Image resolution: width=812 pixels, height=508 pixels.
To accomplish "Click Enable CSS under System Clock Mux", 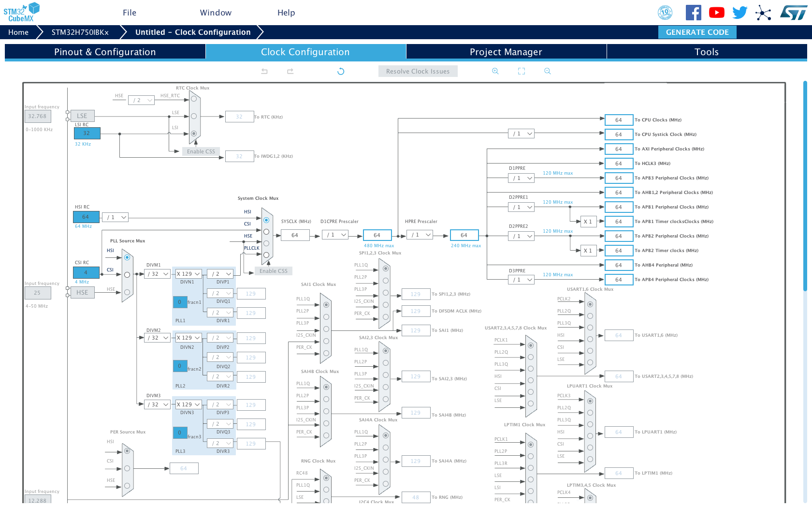I will point(273,271).
